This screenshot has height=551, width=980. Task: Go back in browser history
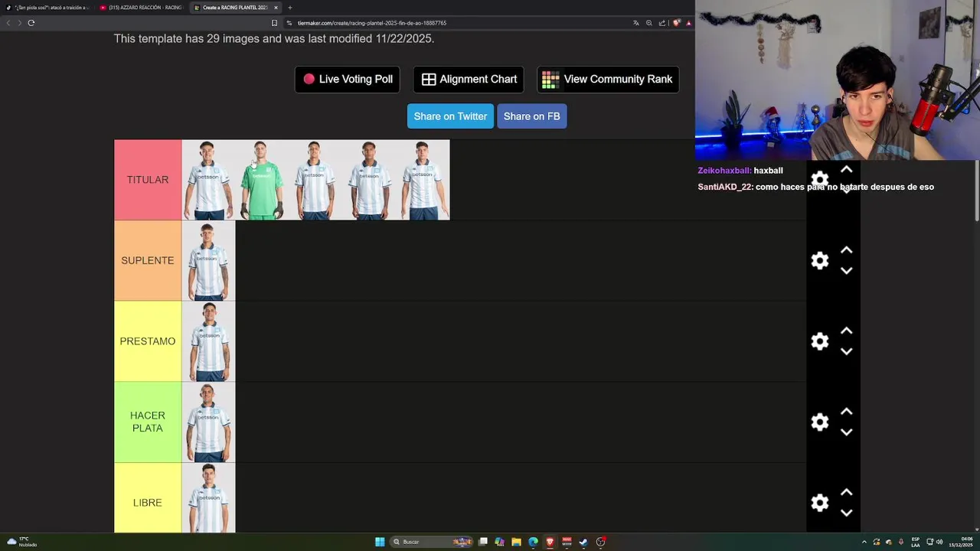tap(8, 23)
